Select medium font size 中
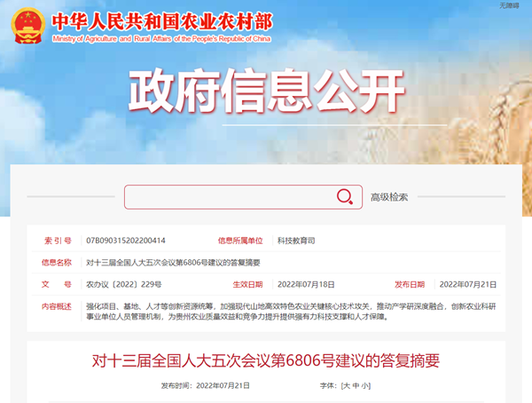Image resolution: width=532 pixels, height=403 pixels. [x=356, y=385]
